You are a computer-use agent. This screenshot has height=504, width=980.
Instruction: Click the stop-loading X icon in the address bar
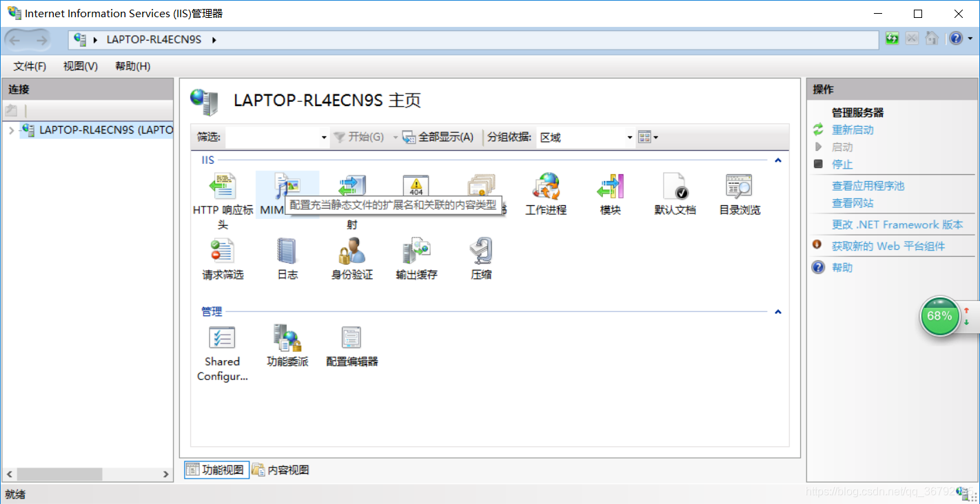pyautogui.click(x=912, y=39)
